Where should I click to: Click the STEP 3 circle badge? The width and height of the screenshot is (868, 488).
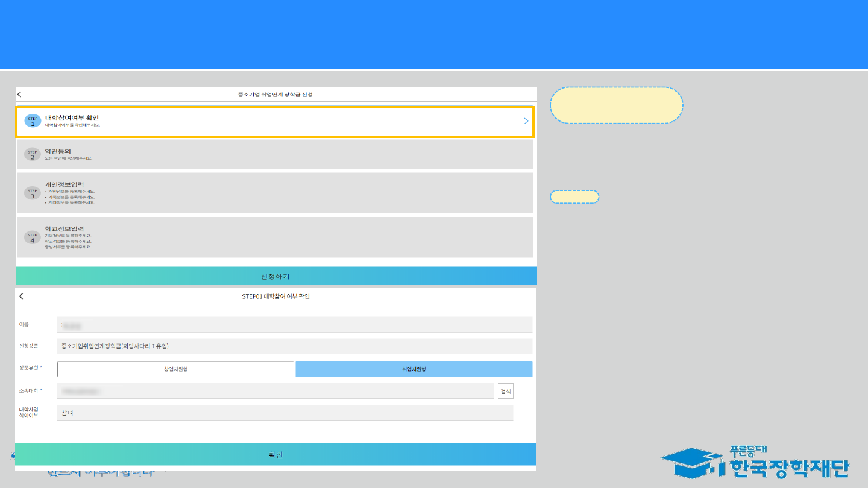(x=33, y=193)
